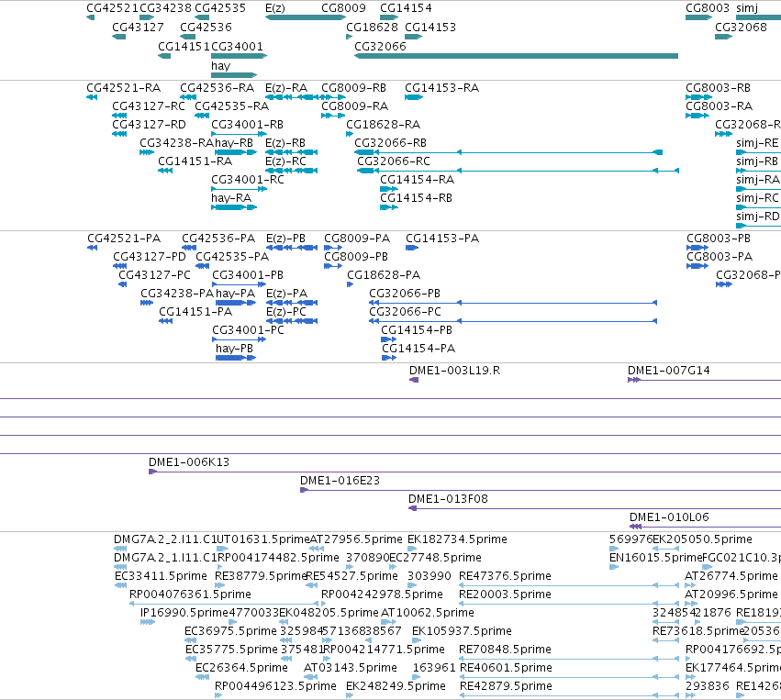The width and height of the screenshot is (781, 700).
Task: Click transcript CG34001-RC
Action: (240, 189)
